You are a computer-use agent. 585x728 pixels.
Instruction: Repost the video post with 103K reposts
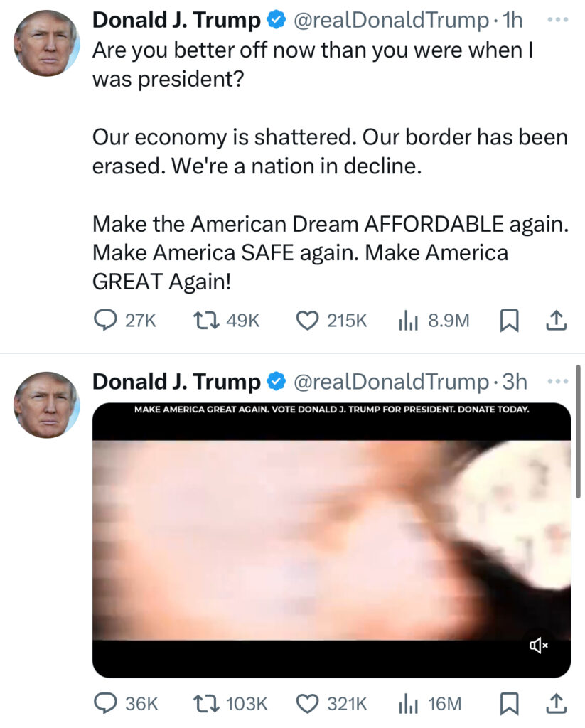click(x=230, y=703)
